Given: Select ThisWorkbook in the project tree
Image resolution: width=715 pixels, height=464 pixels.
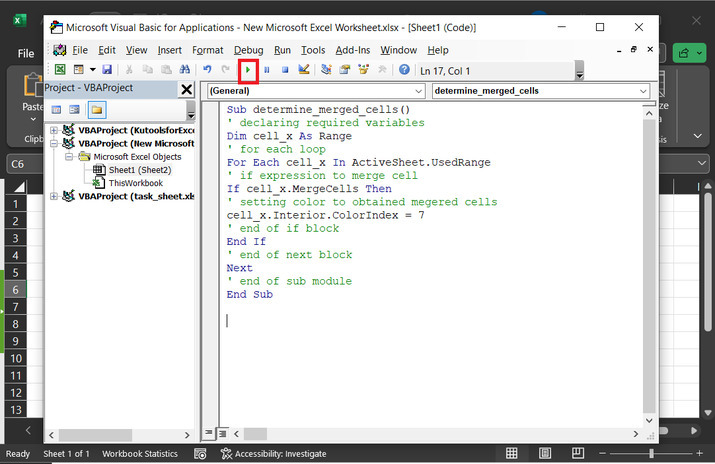Looking at the screenshot, I should tap(135, 183).
